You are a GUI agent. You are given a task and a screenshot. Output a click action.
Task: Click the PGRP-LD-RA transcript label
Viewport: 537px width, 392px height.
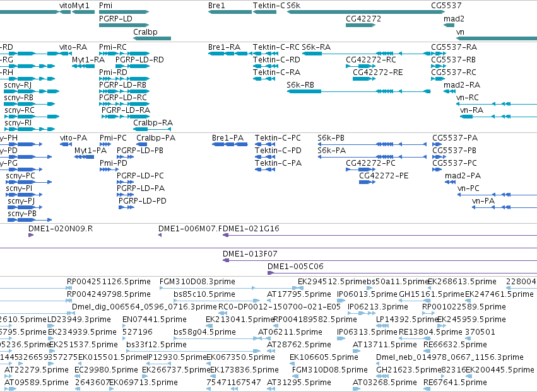point(126,110)
